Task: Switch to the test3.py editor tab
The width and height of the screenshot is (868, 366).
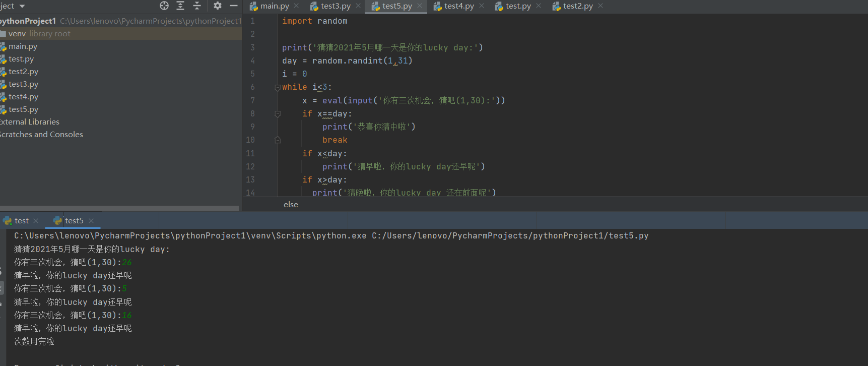Action: click(336, 6)
